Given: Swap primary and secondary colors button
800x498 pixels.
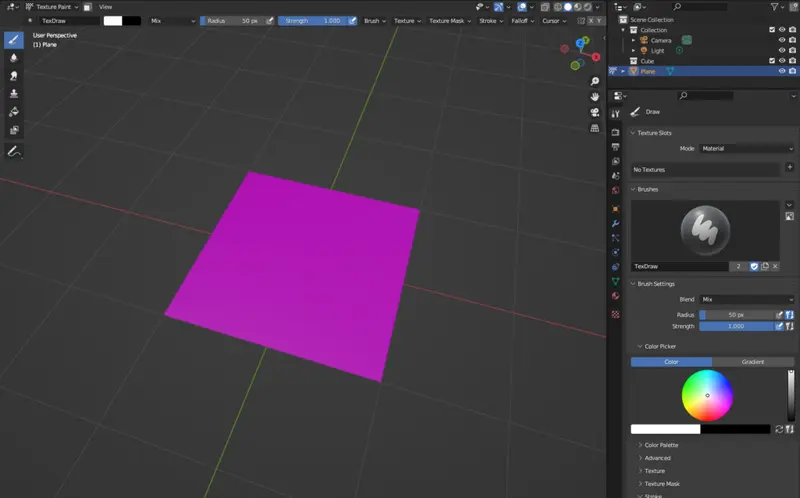Looking at the screenshot, I should pyautogui.click(x=779, y=429).
